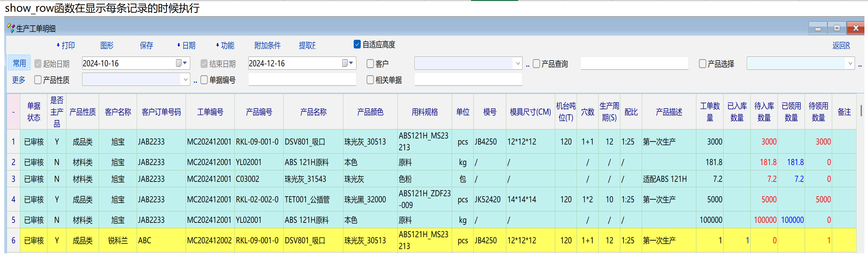Click the 产品查询 text input field
The width and height of the screenshot is (868, 255).
[634, 63]
